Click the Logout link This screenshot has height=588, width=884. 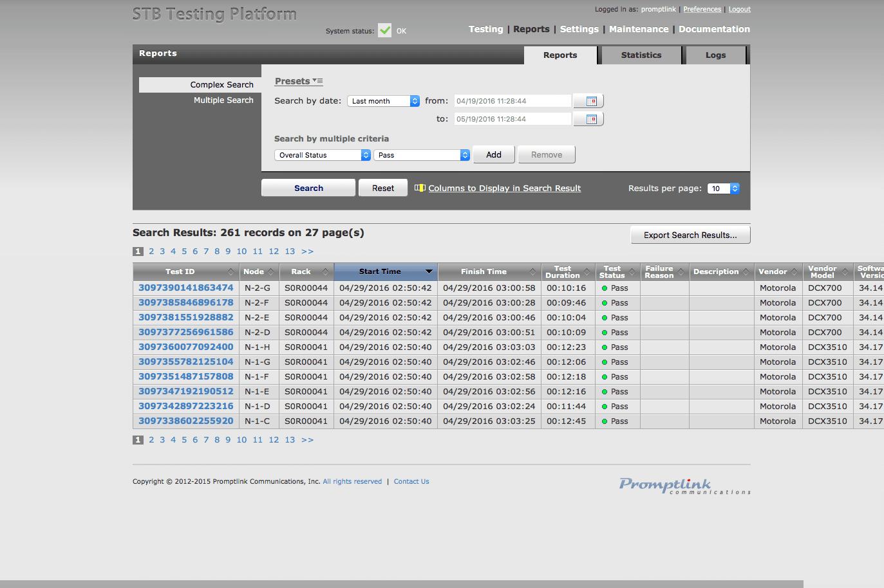pyautogui.click(x=739, y=9)
